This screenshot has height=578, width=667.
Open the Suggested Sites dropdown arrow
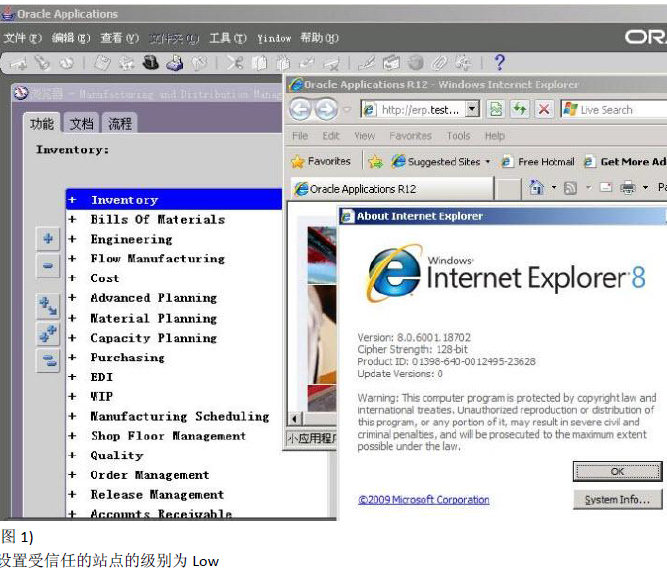(487, 162)
